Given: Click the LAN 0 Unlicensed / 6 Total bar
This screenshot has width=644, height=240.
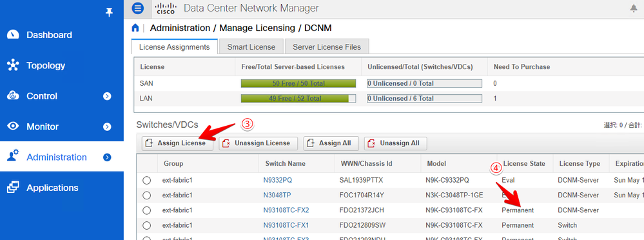Looking at the screenshot, I should pos(424,99).
